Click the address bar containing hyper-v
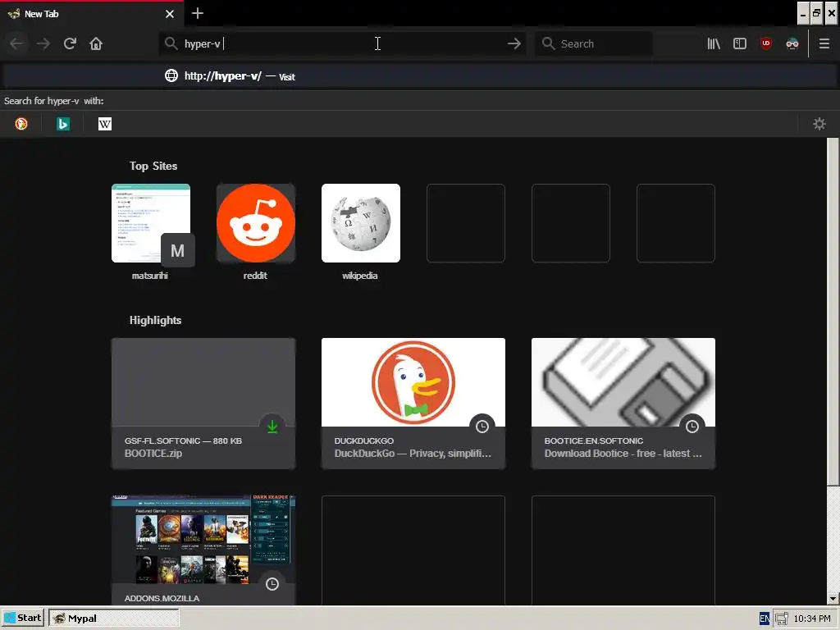Viewport: 840px width, 630px height. coord(343,43)
